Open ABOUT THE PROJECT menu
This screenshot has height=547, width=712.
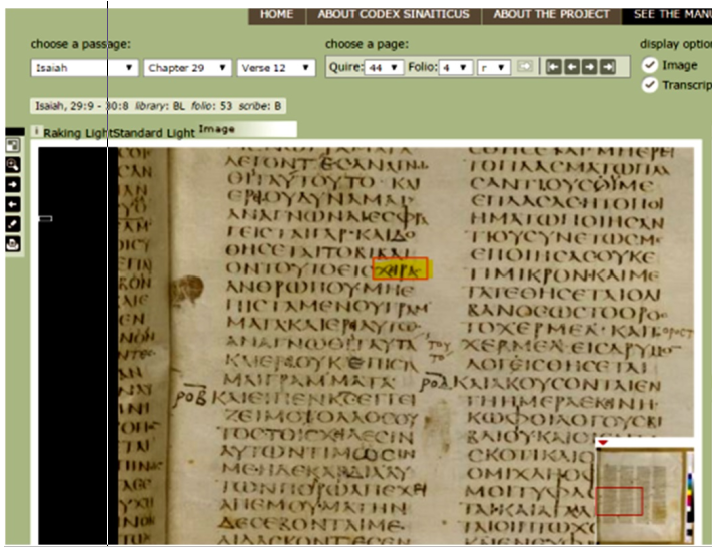tap(552, 14)
